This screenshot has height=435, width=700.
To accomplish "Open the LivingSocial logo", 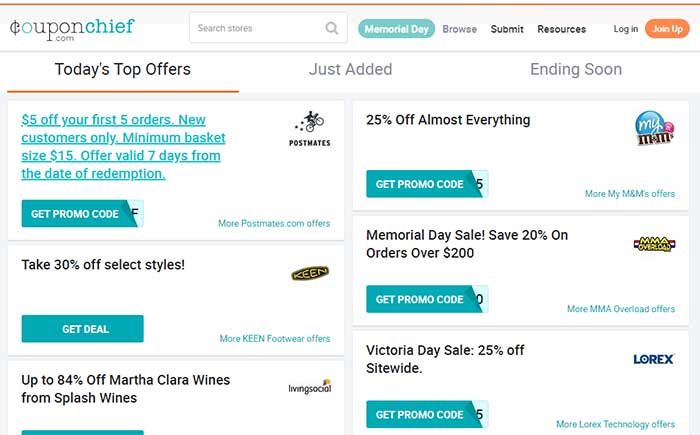I will (310, 387).
